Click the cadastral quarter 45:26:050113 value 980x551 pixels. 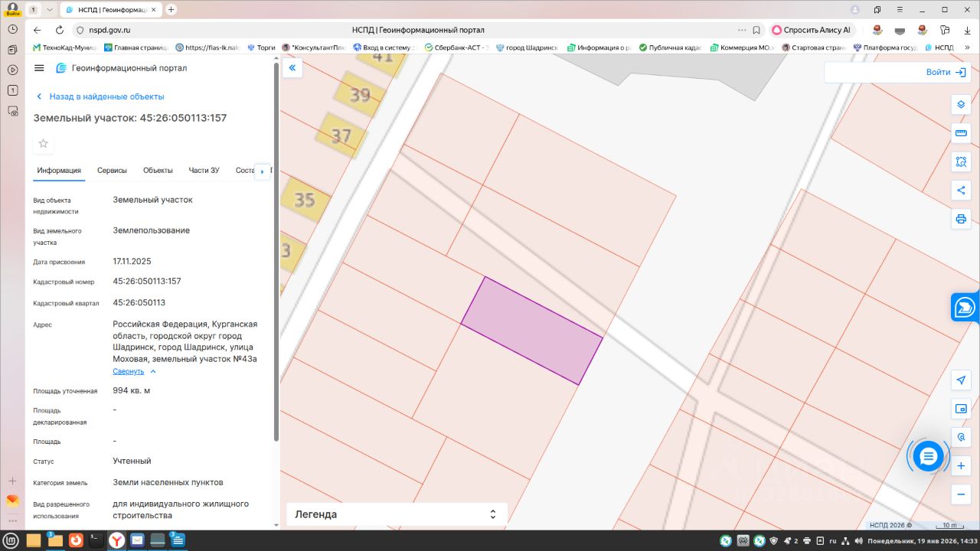tap(139, 302)
